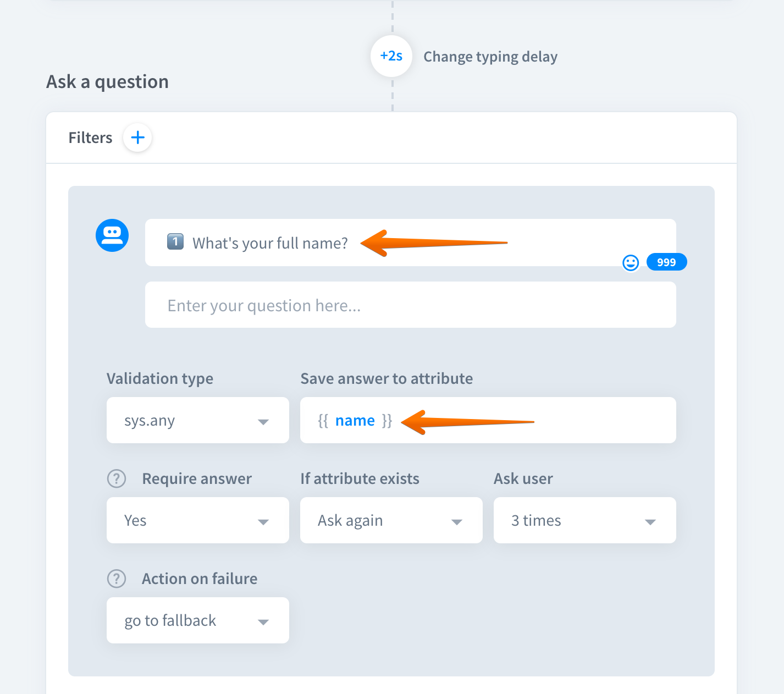The image size is (784, 694).
Task: Click the blue chatbot avatar icon
Action: [112, 235]
